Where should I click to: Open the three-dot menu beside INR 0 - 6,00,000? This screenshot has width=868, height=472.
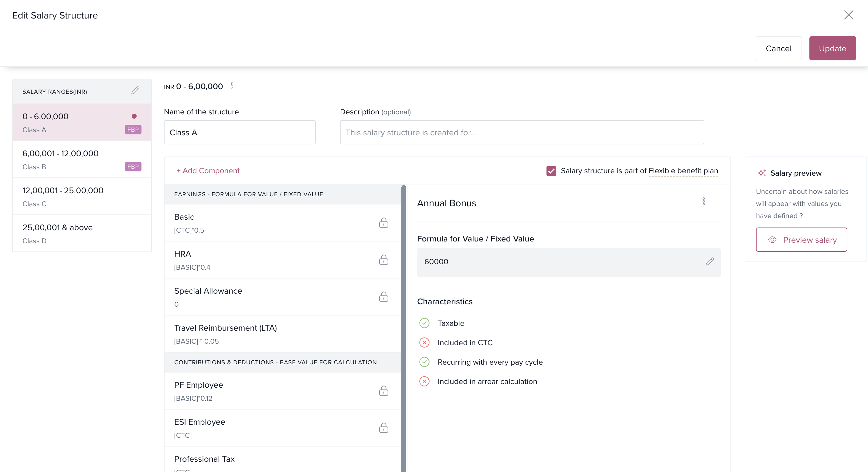(231, 86)
